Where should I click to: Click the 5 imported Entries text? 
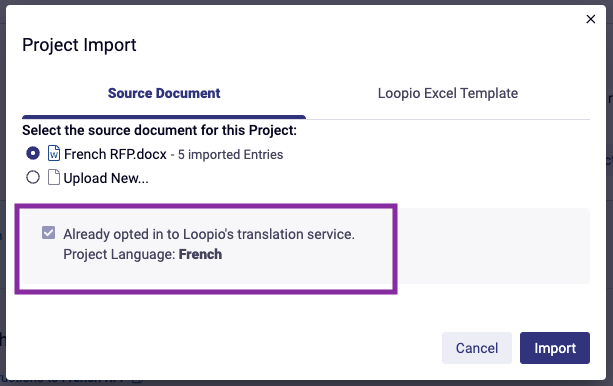pyautogui.click(x=230, y=154)
